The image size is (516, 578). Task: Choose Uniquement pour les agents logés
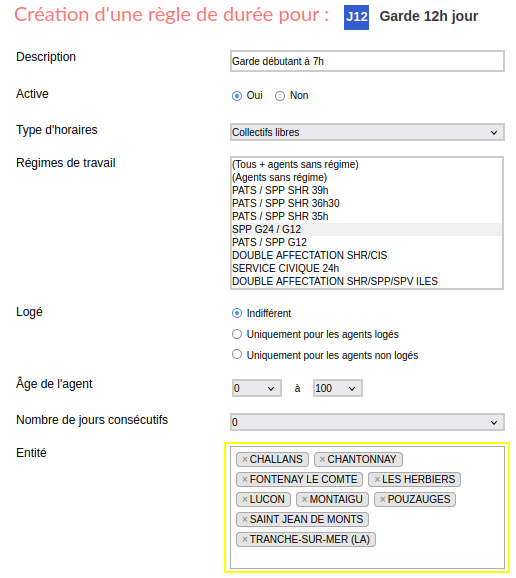point(237,334)
